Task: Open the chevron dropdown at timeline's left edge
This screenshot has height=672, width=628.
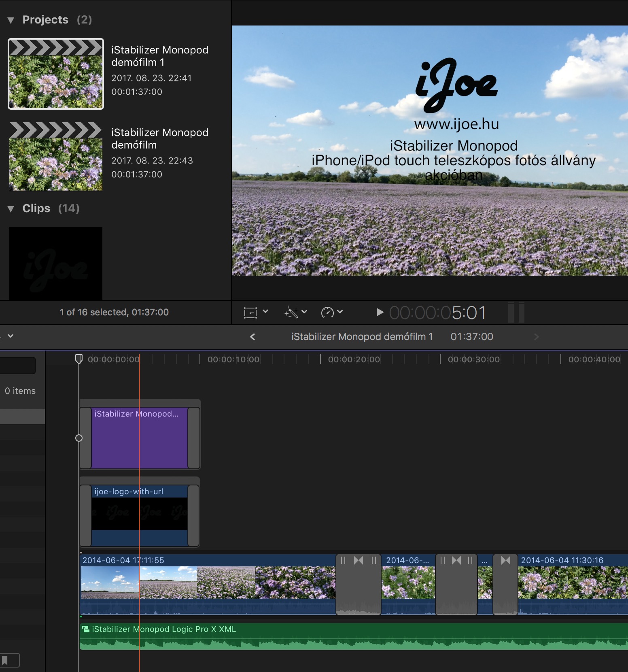Action: coord(11,336)
